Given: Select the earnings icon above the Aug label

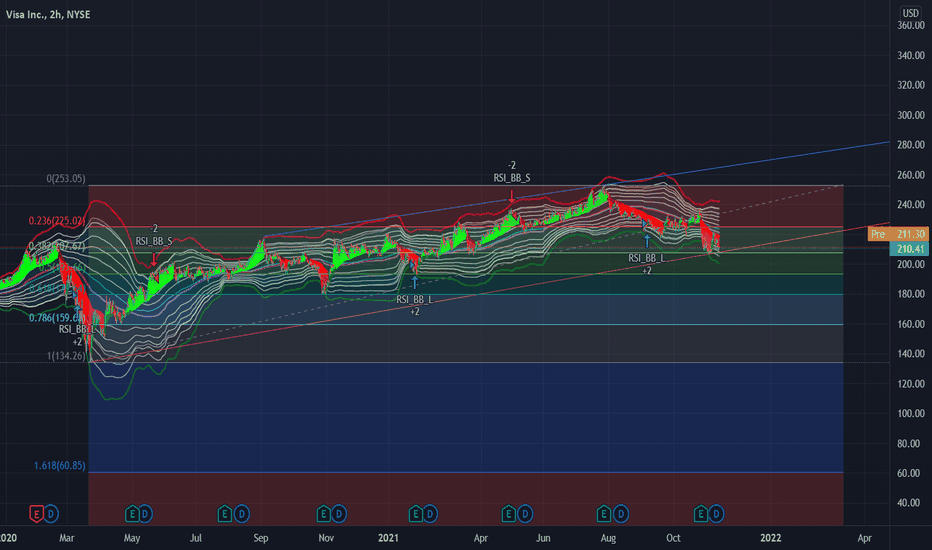Looking at the screenshot, I should click(x=604, y=514).
